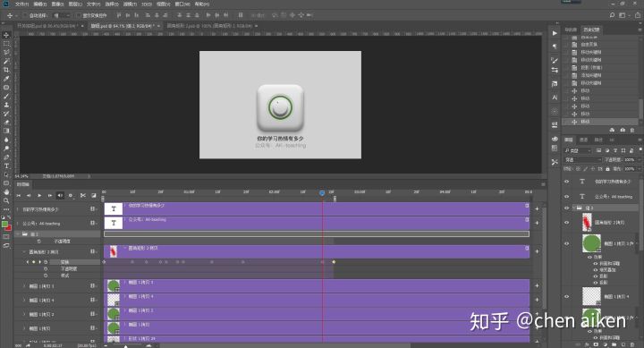Open the timeline transition picker
644x348 pixels.
(94, 196)
